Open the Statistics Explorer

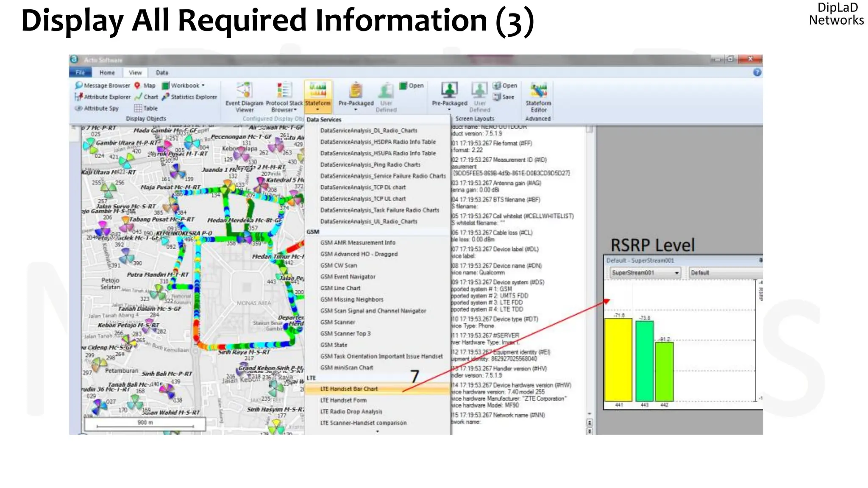[189, 97]
